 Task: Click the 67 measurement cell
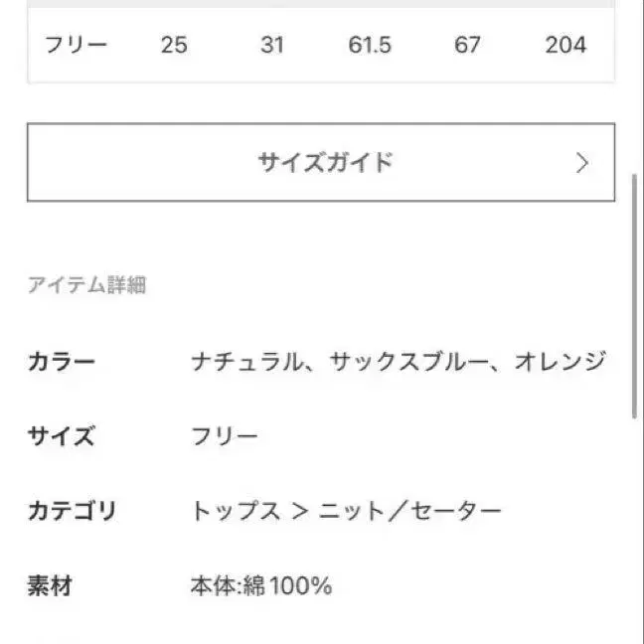(x=467, y=45)
